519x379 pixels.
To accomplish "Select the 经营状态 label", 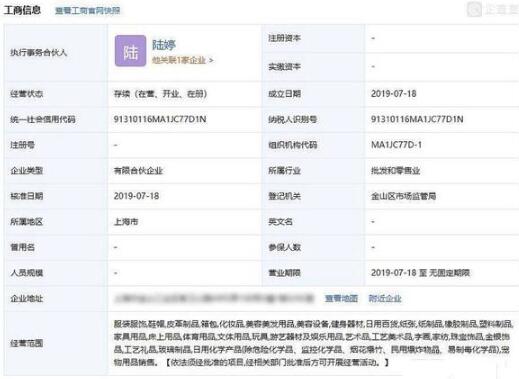I will tap(27, 94).
